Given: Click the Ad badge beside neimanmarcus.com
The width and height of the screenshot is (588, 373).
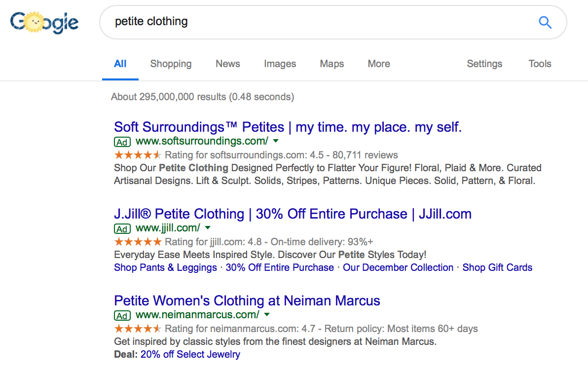Looking at the screenshot, I should coord(122,316).
